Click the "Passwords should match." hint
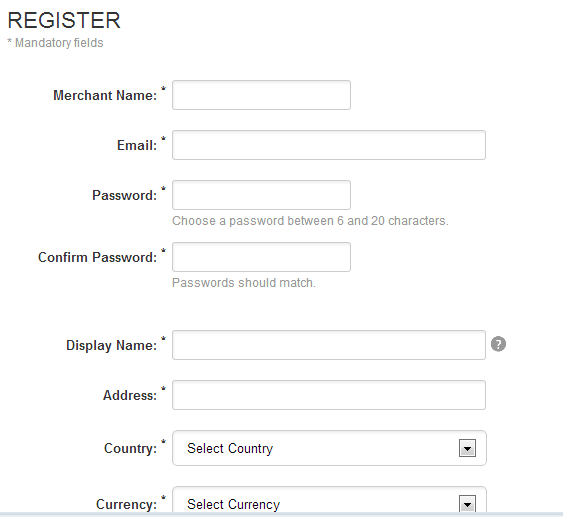Viewport: 563px width, 517px height. 244,283
